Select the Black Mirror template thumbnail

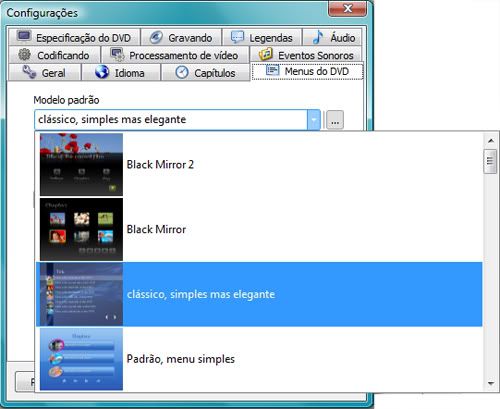(x=81, y=229)
